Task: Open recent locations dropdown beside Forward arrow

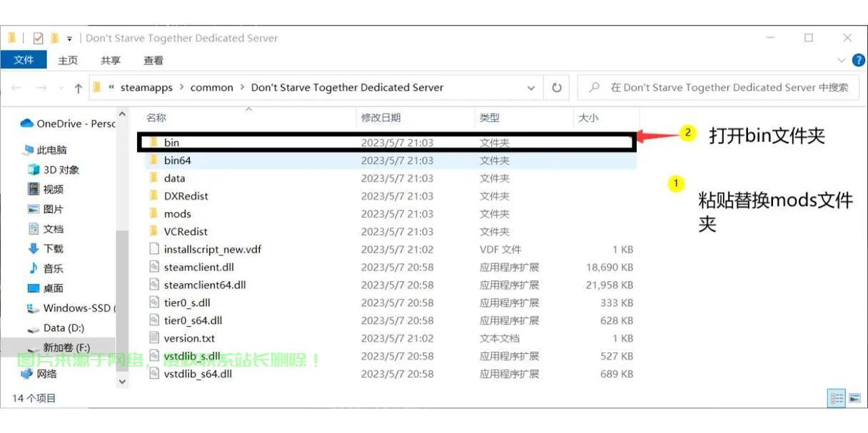Action: pyautogui.click(x=61, y=88)
